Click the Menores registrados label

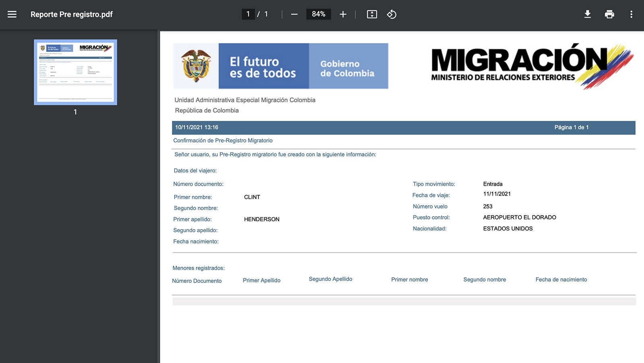[199, 268]
